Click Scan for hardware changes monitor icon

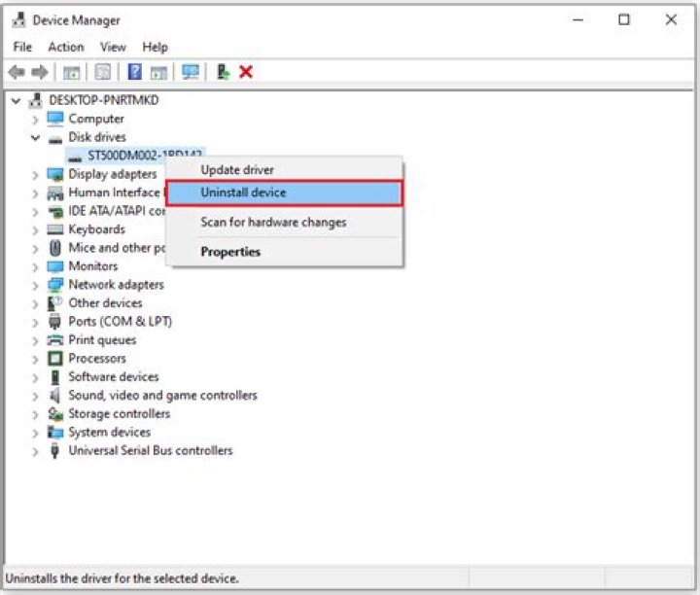point(191,72)
